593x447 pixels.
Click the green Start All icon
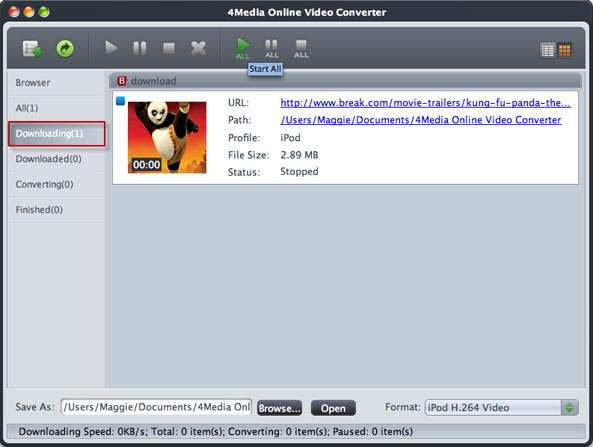(243, 48)
